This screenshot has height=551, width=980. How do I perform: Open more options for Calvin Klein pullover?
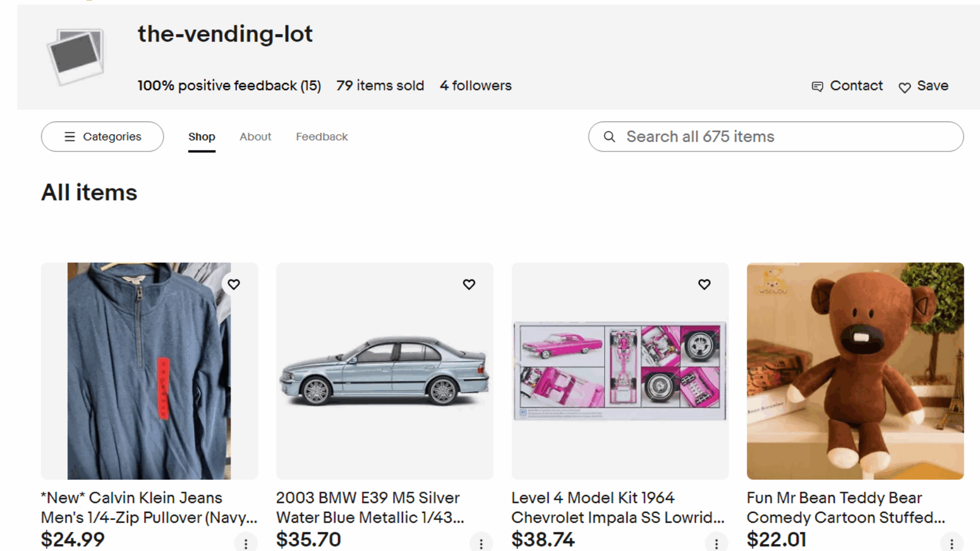tap(246, 543)
